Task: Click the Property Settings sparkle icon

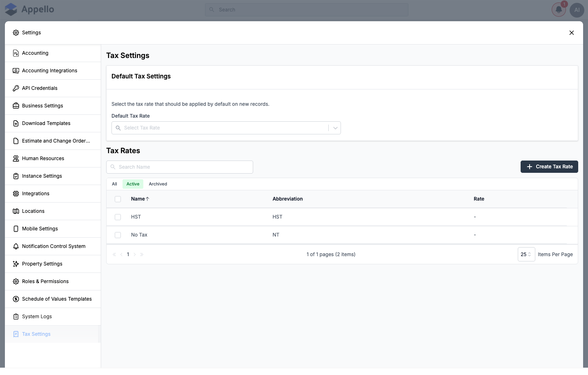Action: click(16, 264)
